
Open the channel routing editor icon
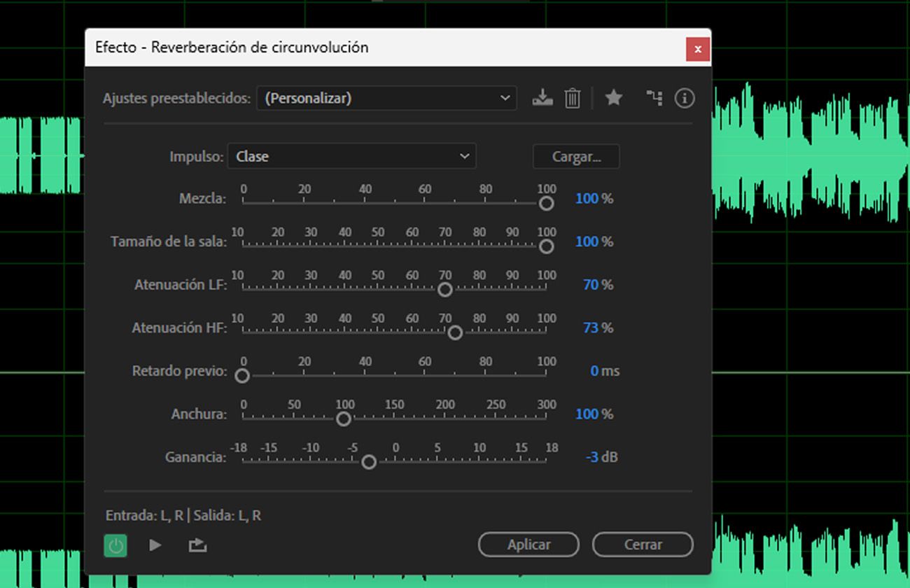point(654,98)
